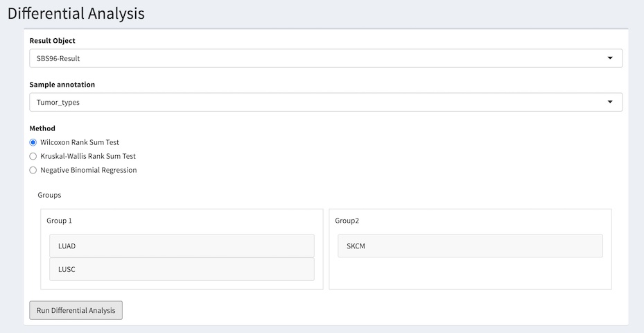Screen dimensions: 644x333
Task: Click the Differential Analysis page heading
Action: (x=76, y=13)
